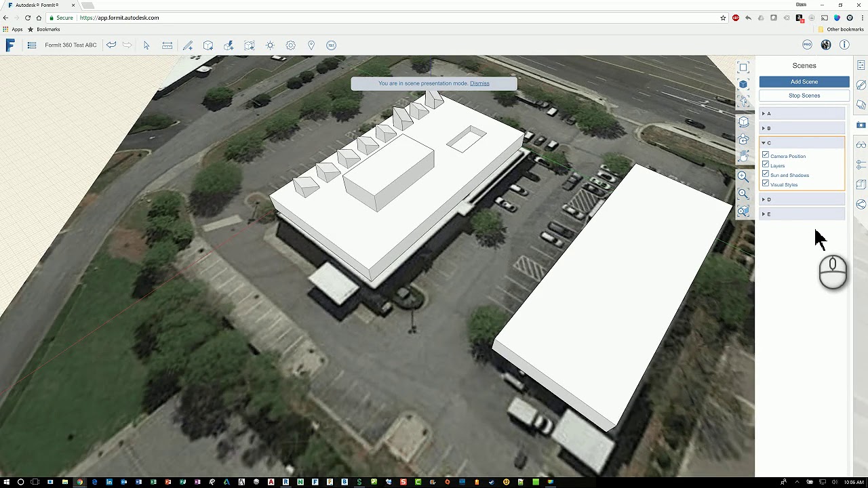Screen dimensions: 868x488
Task: Open the Levels panel icon
Action: tap(861, 165)
